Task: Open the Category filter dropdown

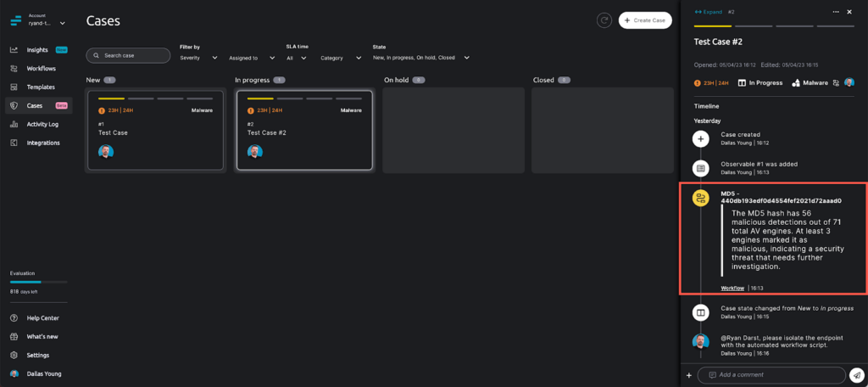Action: pos(342,58)
